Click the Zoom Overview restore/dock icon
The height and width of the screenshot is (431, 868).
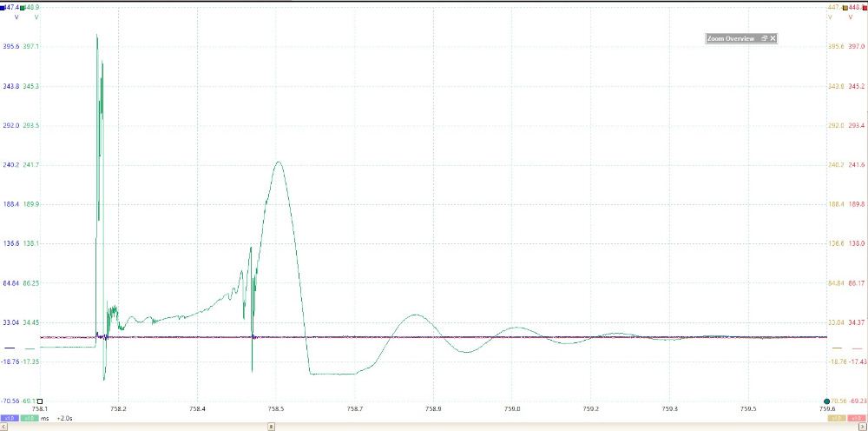764,38
